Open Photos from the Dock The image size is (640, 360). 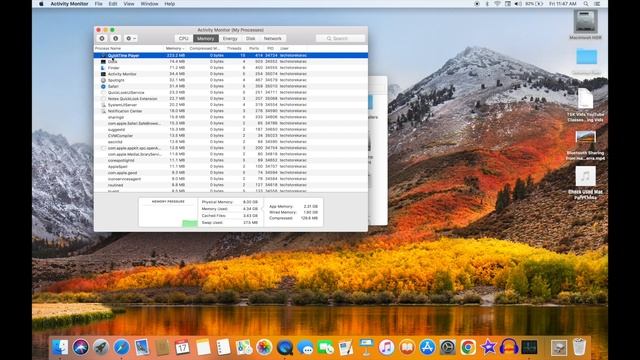tap(264, 347)
